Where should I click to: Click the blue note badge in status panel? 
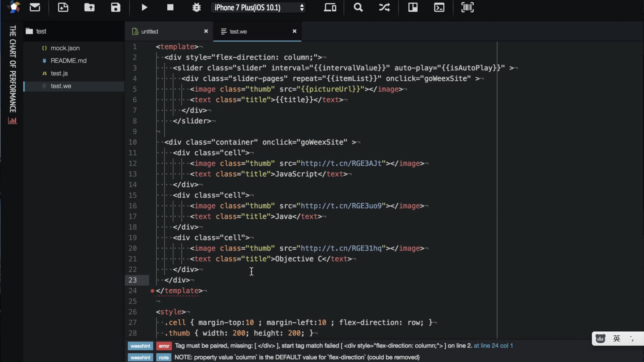pos(164,357)
